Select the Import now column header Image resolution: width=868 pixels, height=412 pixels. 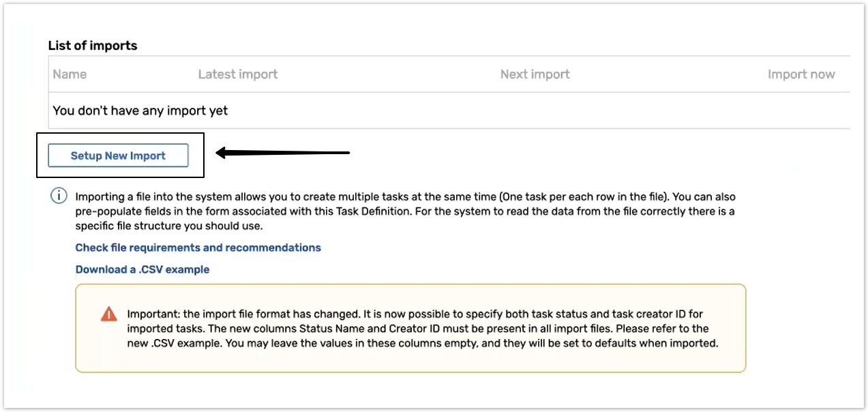click(800, 74)
